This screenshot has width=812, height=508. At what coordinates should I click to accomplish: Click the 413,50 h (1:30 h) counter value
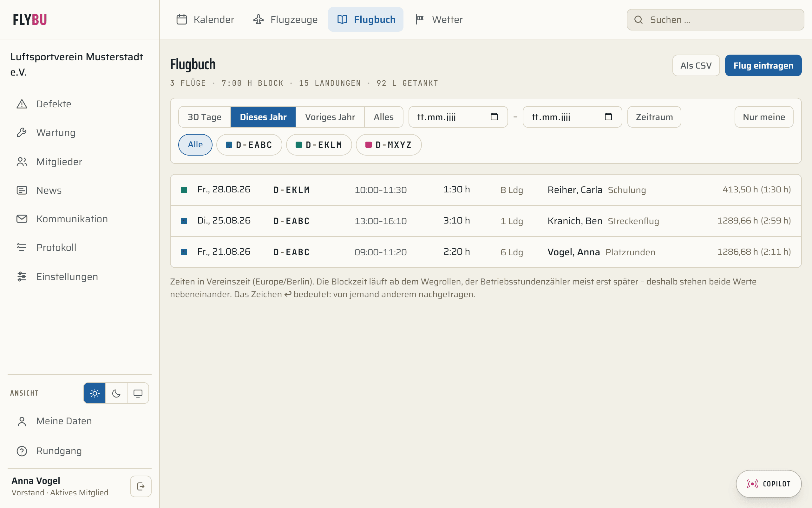pyautogui.click(x=756, y=190)
